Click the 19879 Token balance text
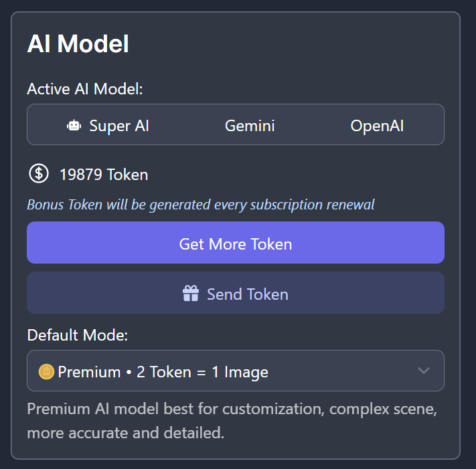Viewport: 476px width, 469px height. coord(104,175)
